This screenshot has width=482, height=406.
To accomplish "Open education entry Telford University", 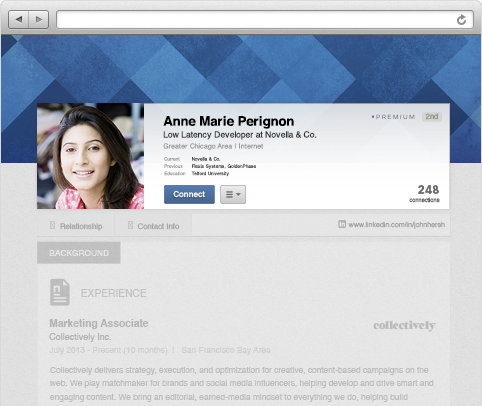I will [210, 173].
